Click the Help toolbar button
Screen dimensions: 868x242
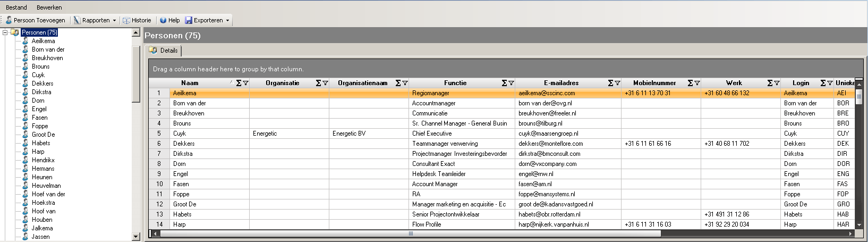[170, 20]
